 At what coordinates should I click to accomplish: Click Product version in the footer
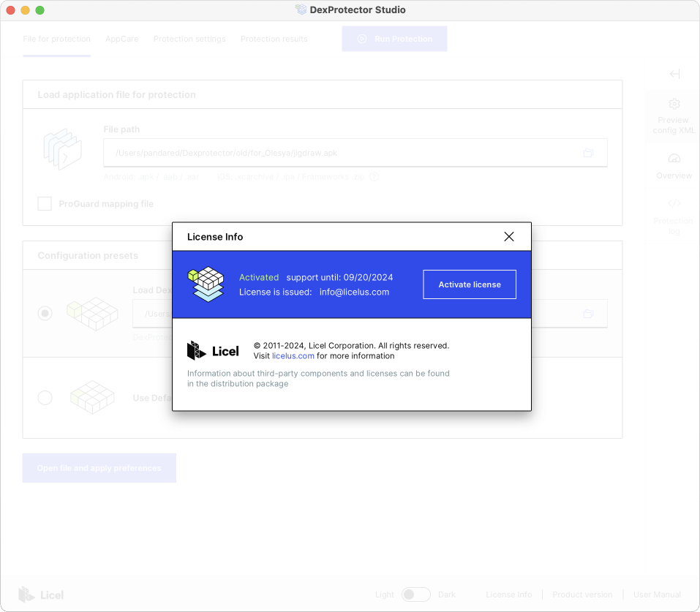click(x=582, y=594)
